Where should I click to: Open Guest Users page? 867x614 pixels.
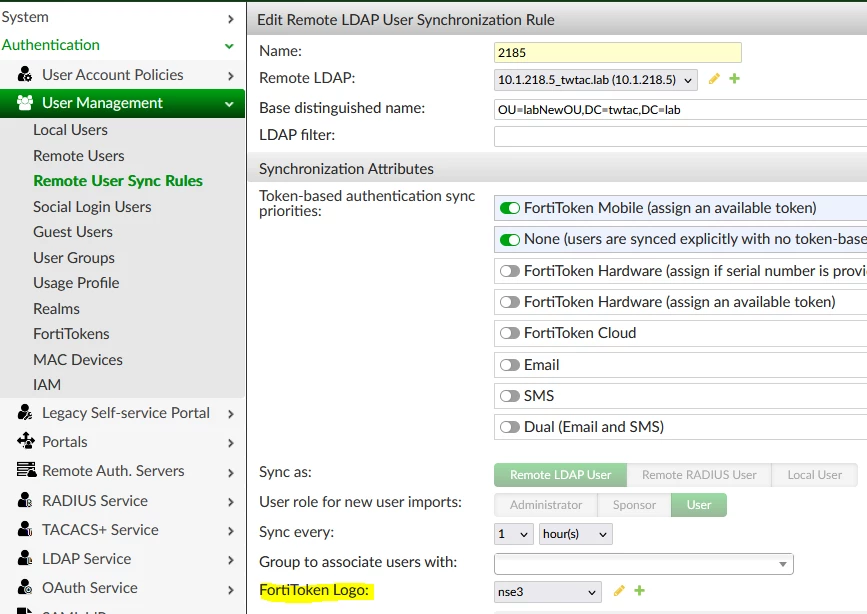point(73,232)
